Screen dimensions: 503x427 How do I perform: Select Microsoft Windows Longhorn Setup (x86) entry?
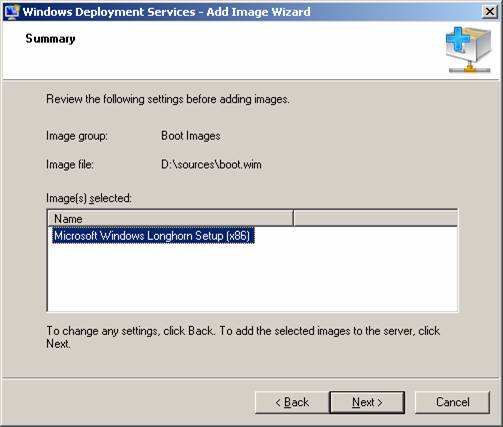[x=153, y=236]
